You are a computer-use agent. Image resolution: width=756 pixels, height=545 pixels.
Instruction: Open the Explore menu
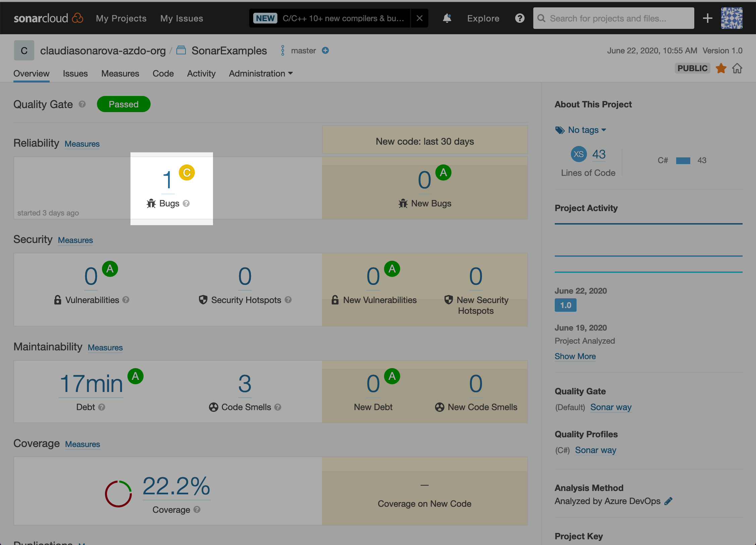(483, 18)
